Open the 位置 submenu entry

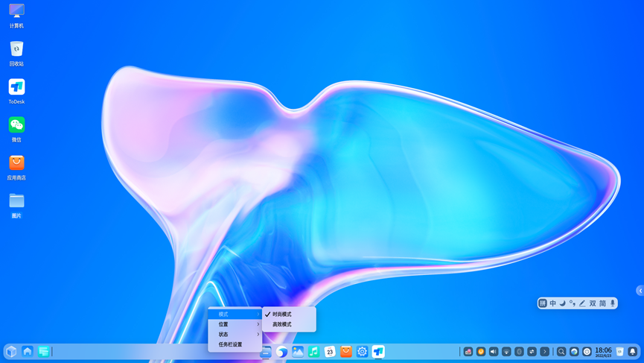point(235,324)
